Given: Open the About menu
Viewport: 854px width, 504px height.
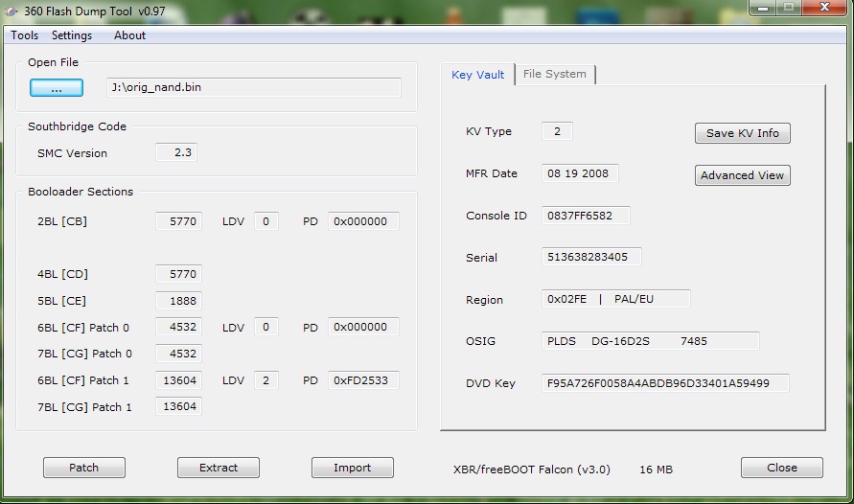Looking at the screenshot, I should pyautogui.click(x=129, y=35).
